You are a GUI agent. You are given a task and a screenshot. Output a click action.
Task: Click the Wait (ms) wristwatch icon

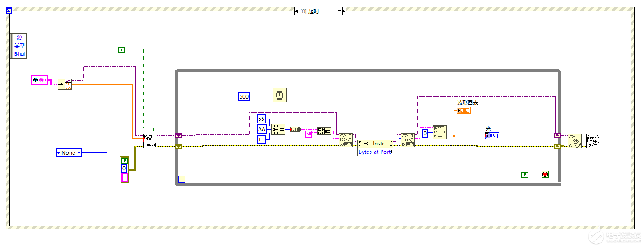[280, 95]
